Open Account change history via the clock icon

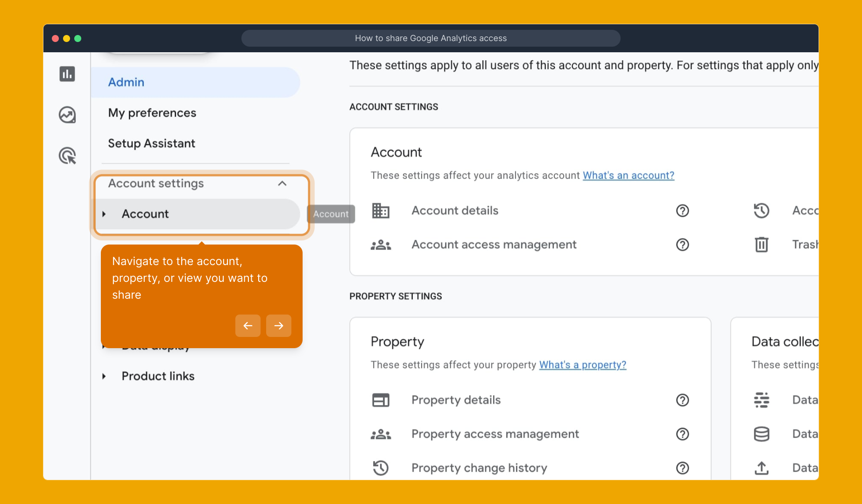click(x=761, y=210)
